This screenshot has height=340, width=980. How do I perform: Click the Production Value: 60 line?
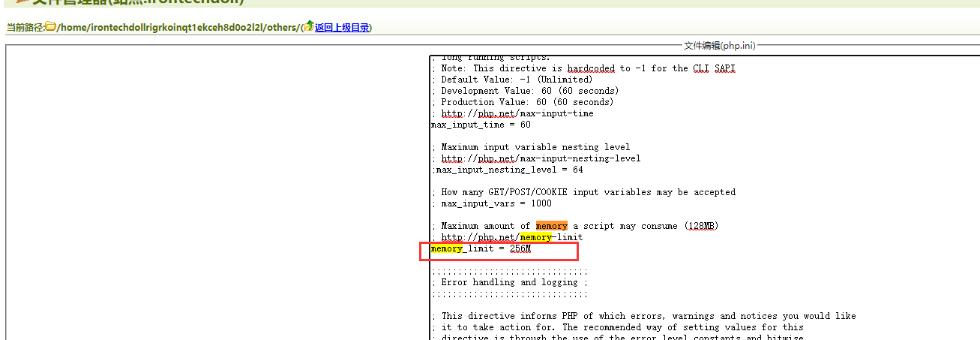527,102
